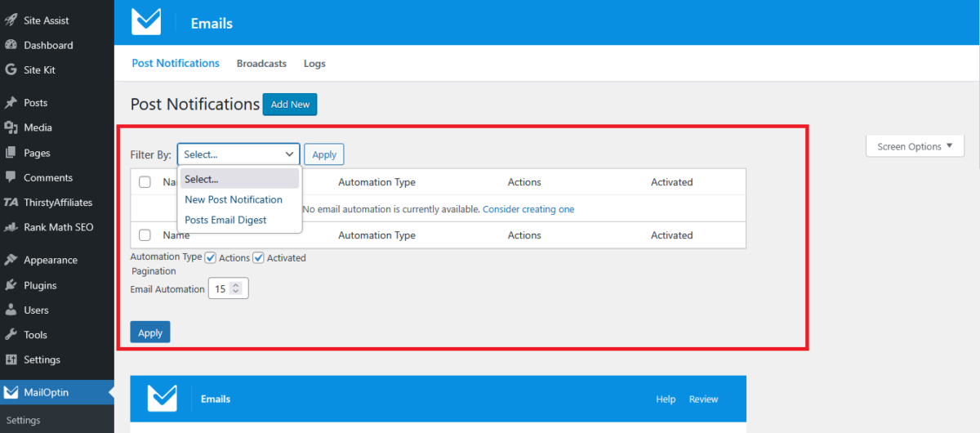The image size is (980, 433).
Task: Click the Rank Math SEO icon
Action: click(x=11, y=227)
